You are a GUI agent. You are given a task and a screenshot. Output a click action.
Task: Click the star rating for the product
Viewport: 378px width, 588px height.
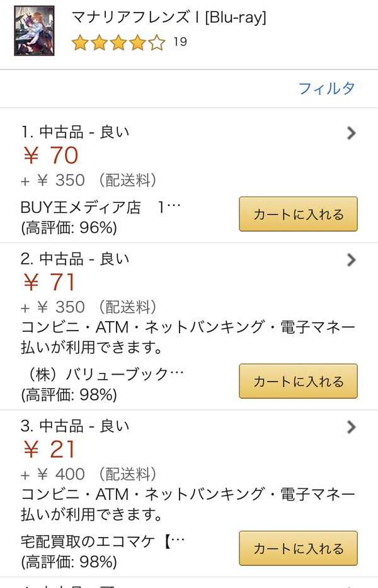[118, 42]
